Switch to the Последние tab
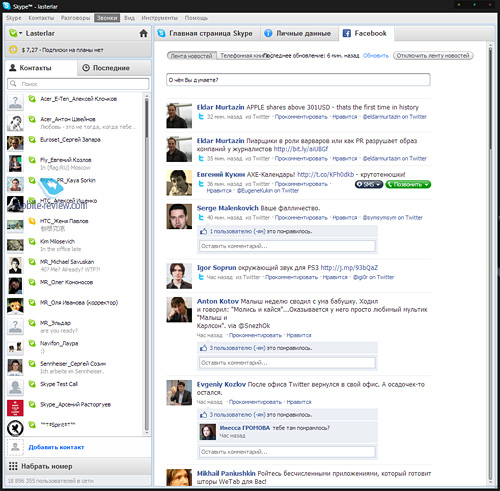Viewport: 500px width, 491px height. pos(114,68)
